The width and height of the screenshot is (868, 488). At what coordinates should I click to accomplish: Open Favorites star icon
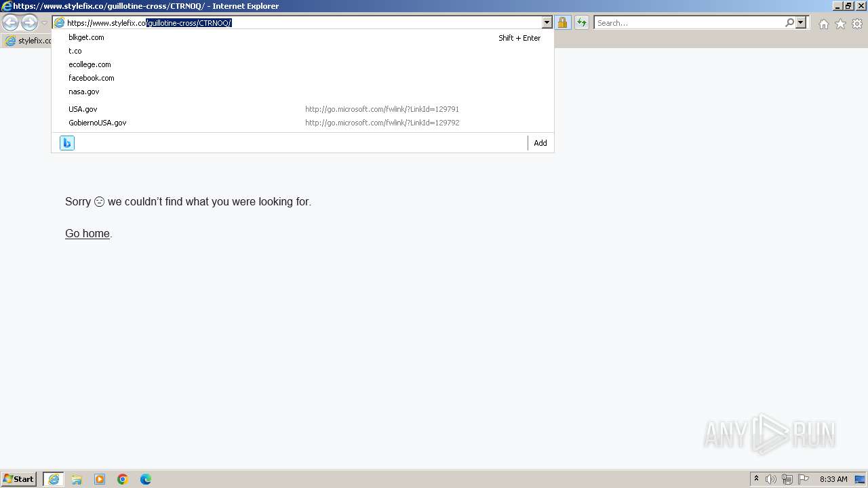[x=840, y=24]
